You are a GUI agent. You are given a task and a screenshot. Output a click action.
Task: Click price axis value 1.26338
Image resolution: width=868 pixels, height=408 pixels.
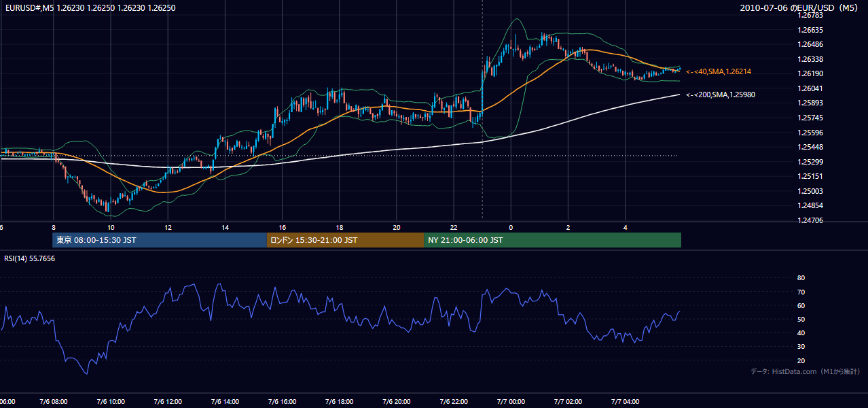811,59
